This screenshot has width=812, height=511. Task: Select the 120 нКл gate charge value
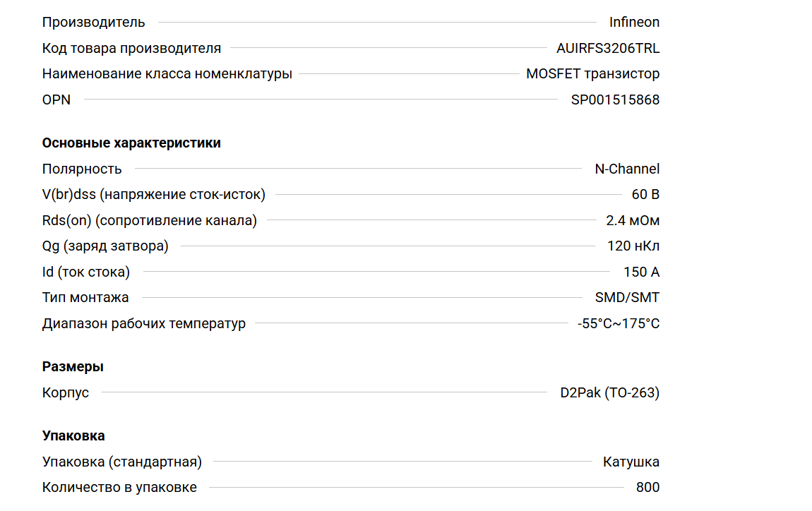[x=633, y=246]
